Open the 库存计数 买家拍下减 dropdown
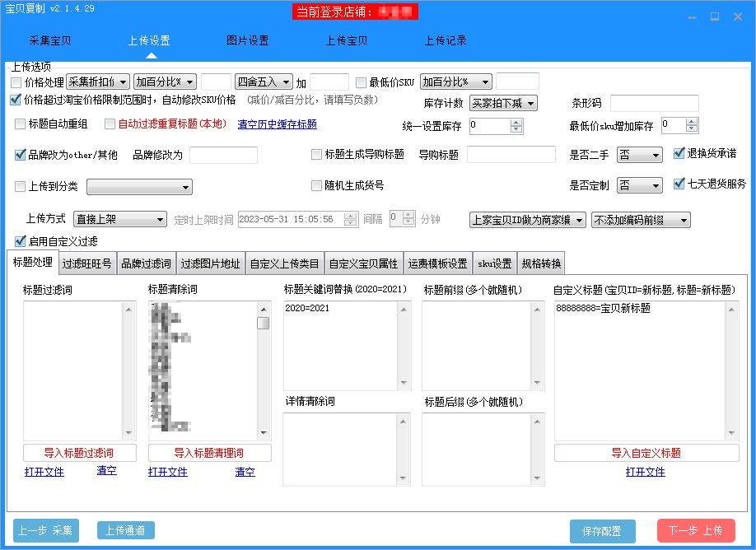This screenshot has width=756, height=550. pyautogui.click(x=503, y=103)
